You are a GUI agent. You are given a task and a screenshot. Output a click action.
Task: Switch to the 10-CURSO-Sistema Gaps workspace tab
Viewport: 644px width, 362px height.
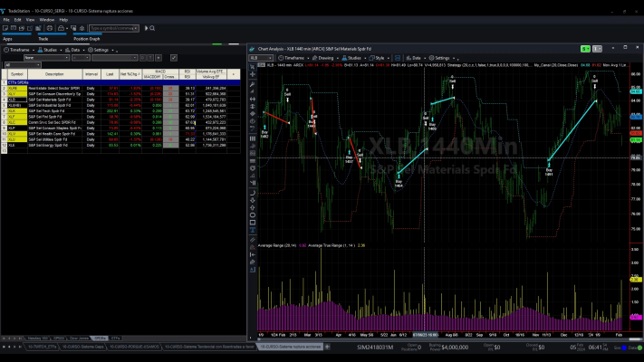83,347
